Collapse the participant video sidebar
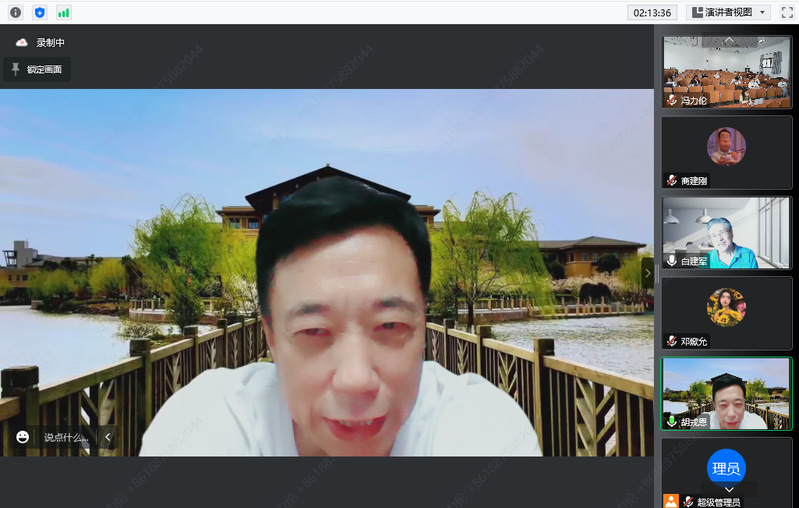799x508 pixels. coord(646,272)
